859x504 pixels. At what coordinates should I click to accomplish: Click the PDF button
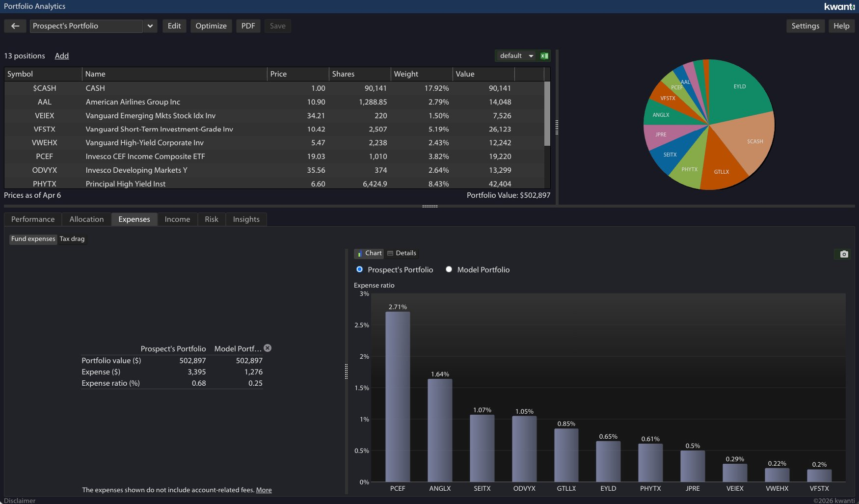pyautogui.click(x=248, y=26)
